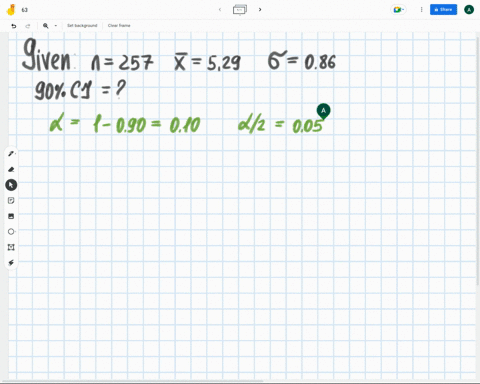Add a sticky note
This screenshot has width=480, height=384.
point(11,200)
